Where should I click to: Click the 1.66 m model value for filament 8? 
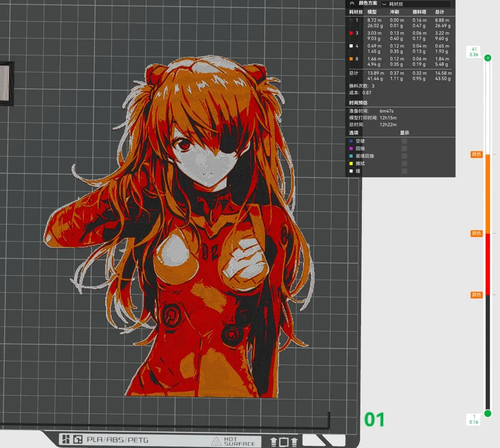coord(374,59)
